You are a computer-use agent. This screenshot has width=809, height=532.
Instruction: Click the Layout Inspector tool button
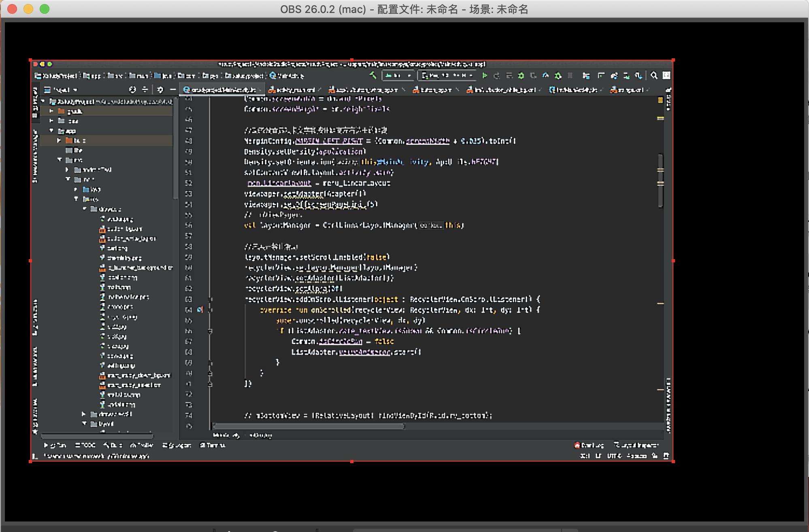[637, 445]
